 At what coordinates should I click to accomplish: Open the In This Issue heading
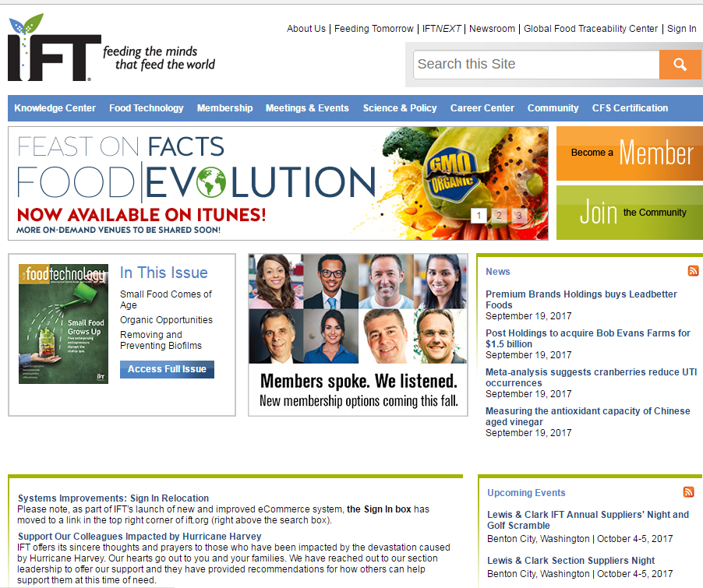tap(164, 273)
